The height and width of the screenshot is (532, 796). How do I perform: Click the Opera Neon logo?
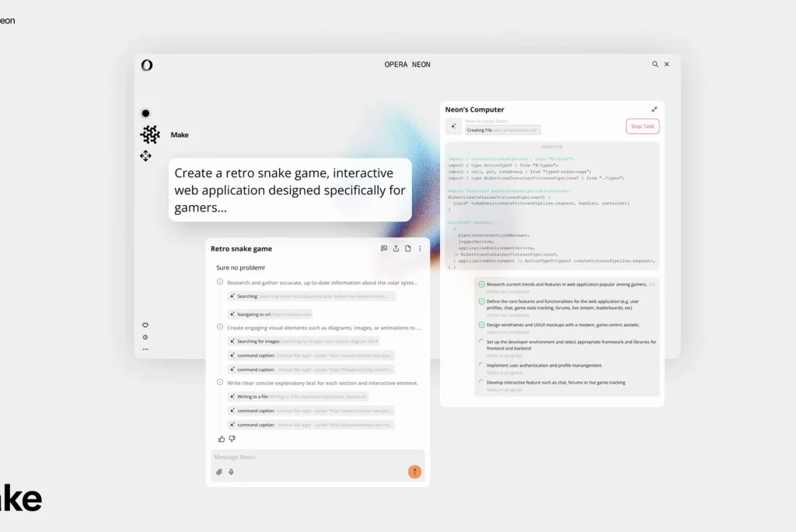(146, 67)
